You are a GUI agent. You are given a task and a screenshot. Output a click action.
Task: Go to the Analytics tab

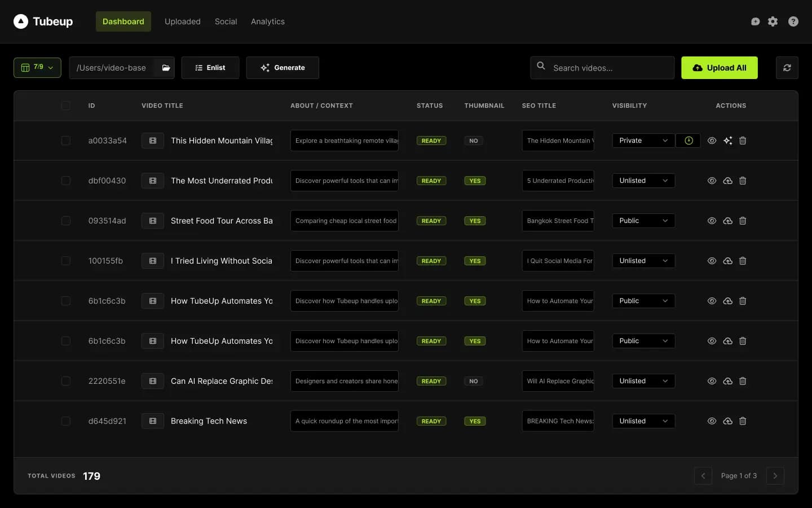click(x=268, y=21)
